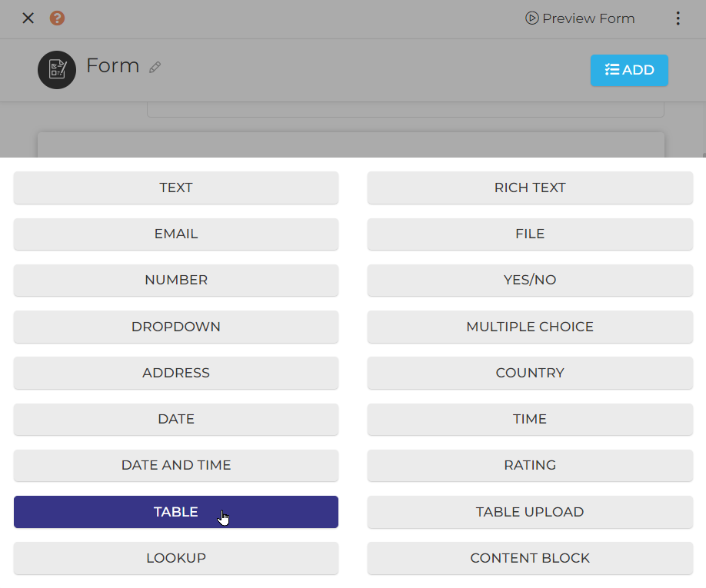Choose the TABLE UPLOAD field type
706x588 pixels.
pyautogui.click(x=530, y=512)
